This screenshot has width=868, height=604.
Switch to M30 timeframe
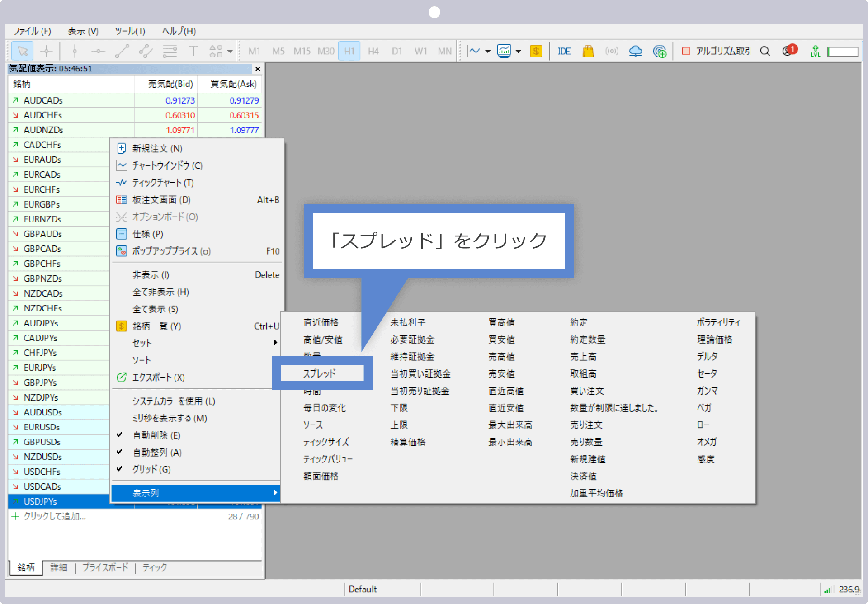[326, 51]
